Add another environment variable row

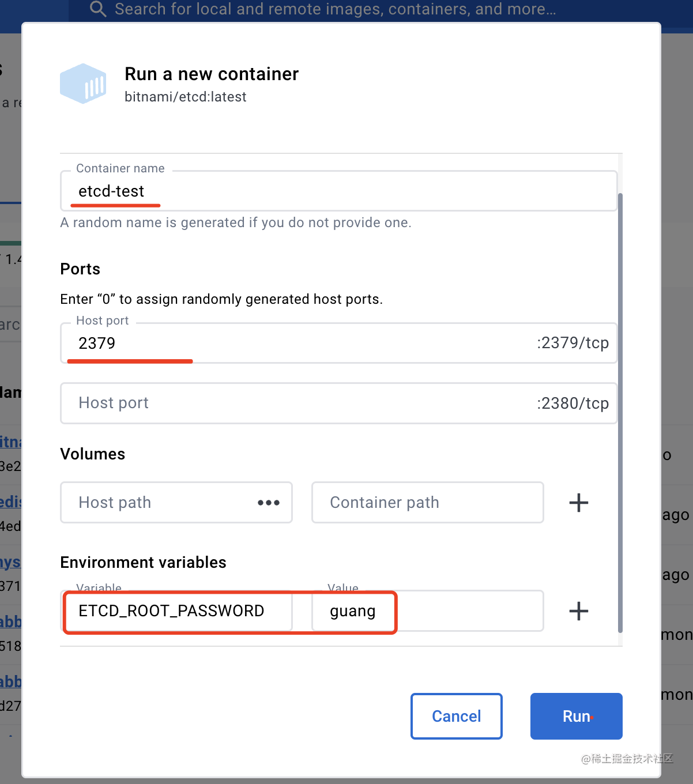[x=578, y=611]
